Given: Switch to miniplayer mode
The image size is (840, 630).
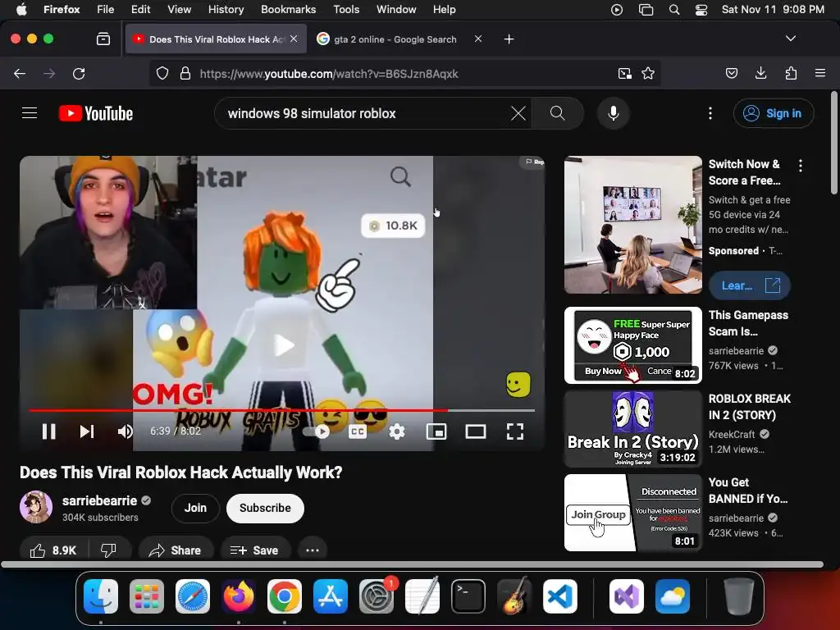Looking at the screenshot, I should [436, 431].
